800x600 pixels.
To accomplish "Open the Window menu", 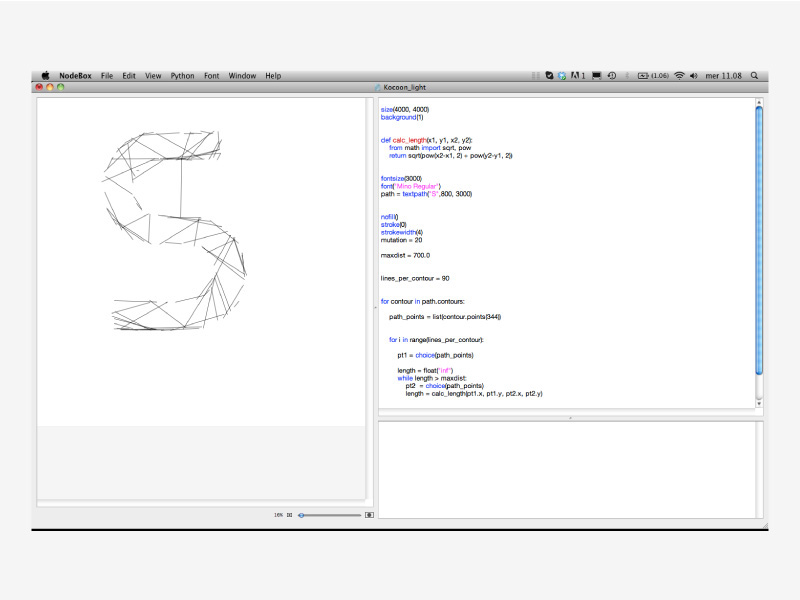I will (242, 76).
